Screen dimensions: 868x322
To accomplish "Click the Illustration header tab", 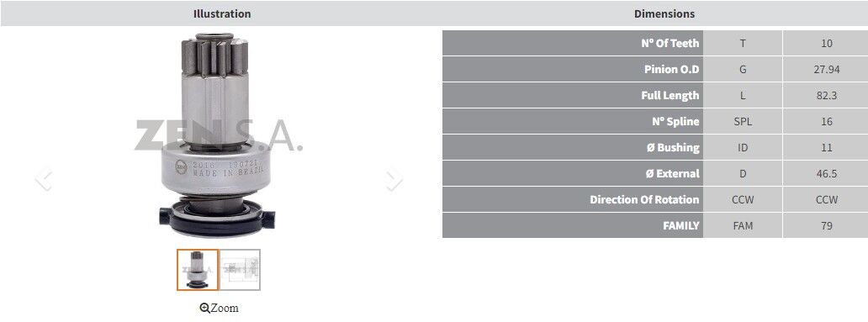I will 222,13.
